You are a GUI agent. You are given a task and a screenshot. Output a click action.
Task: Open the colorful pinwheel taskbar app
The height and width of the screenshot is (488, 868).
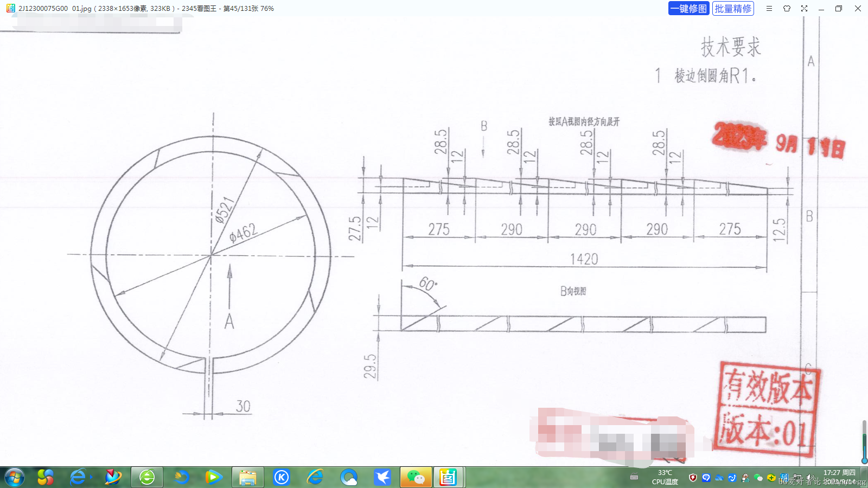(x=46, y=477)
